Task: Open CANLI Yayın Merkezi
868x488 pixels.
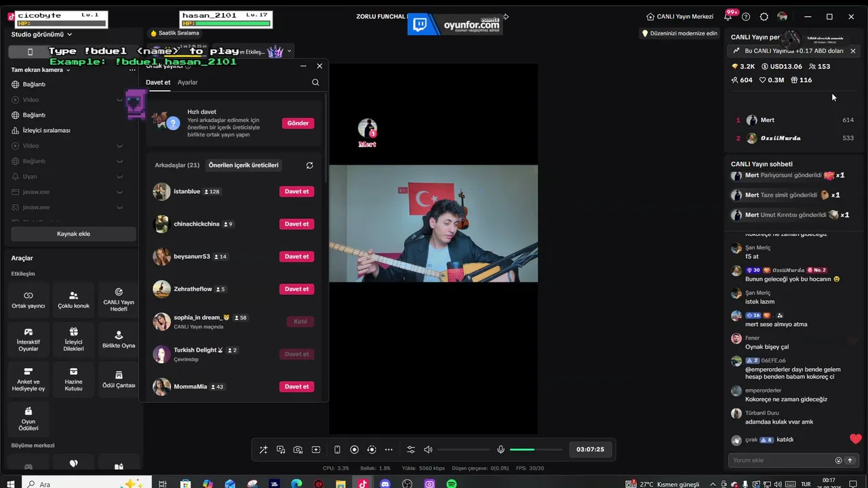Action: coord(680,16)
